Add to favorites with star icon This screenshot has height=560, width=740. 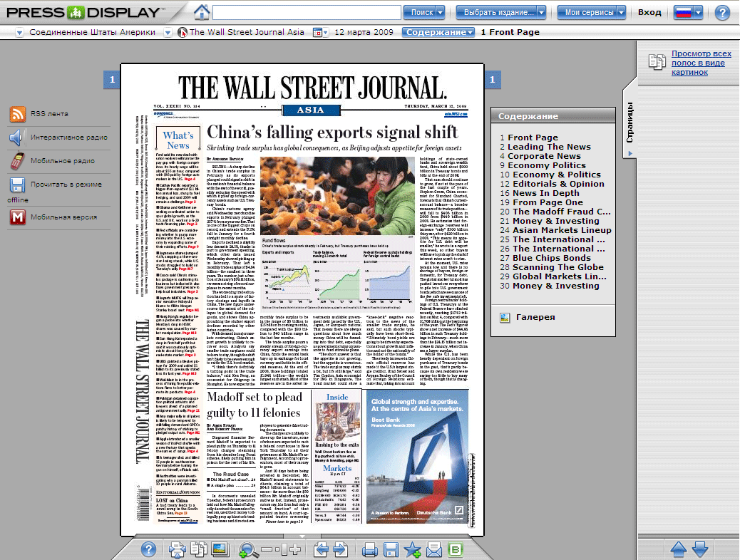pos(412,549)
